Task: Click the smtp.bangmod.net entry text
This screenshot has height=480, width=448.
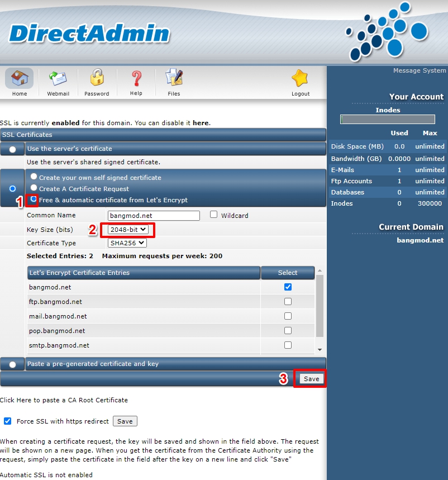Action: pos(59,345)
